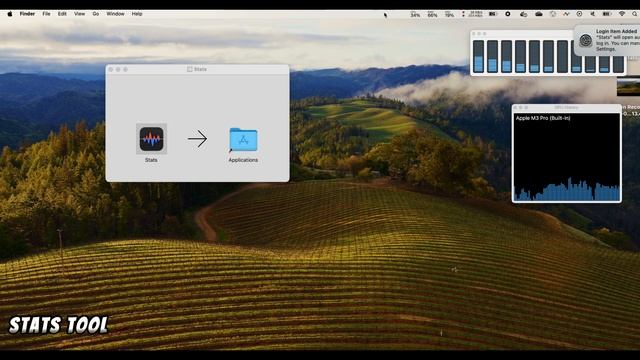Select the Stats app icon in installer window
The width and height of the screenshot is (640, 360).
[151, 139]
